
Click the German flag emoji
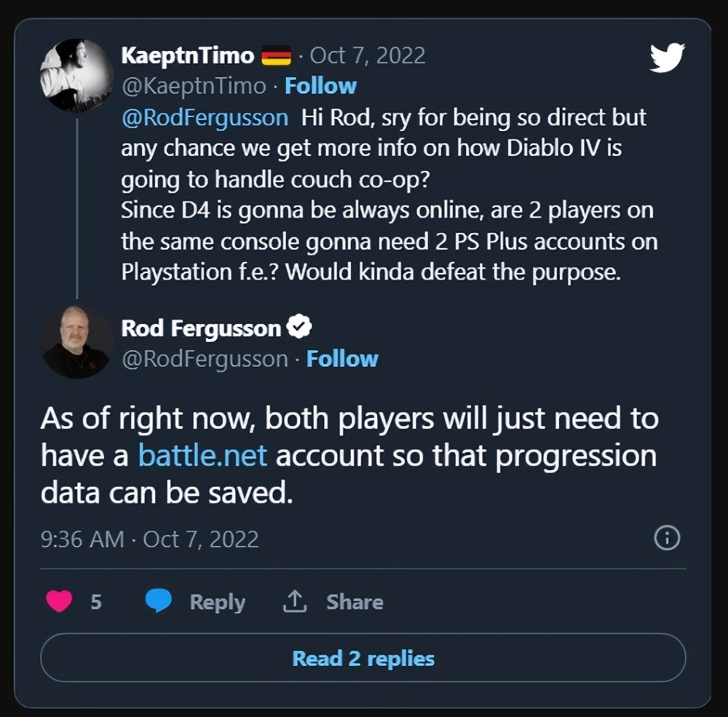click(276, 55)
